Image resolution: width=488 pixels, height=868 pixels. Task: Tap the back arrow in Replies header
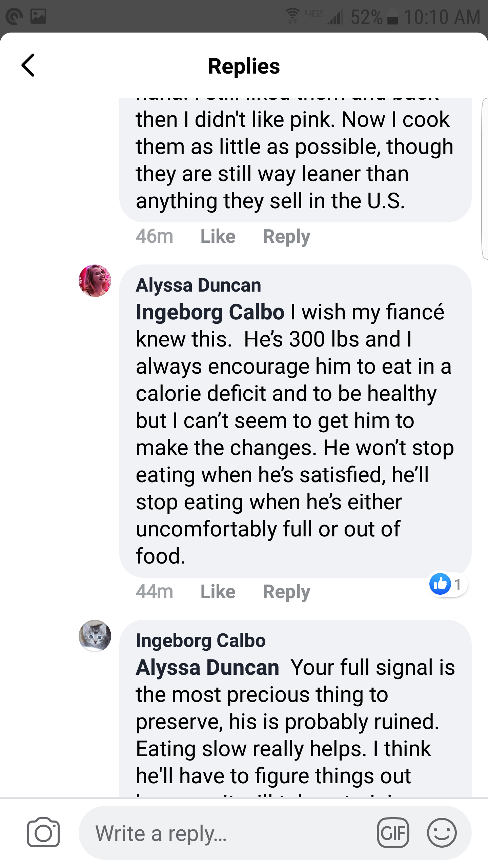(x=28, y=65)
